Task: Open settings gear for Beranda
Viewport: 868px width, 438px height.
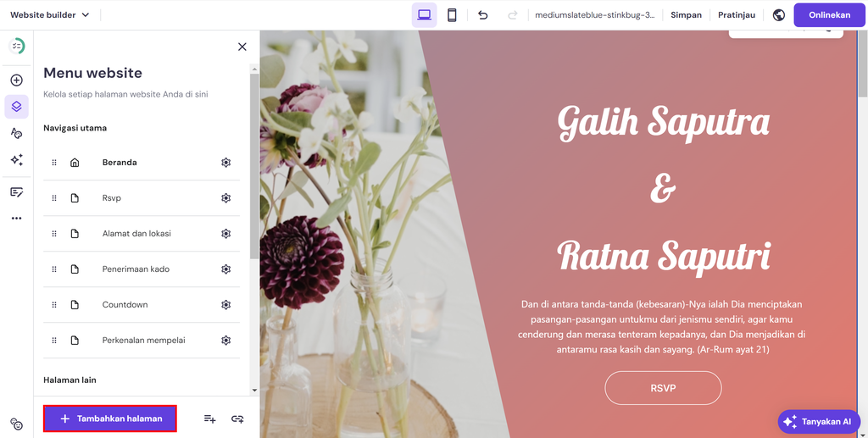Action: coord(225,163)
